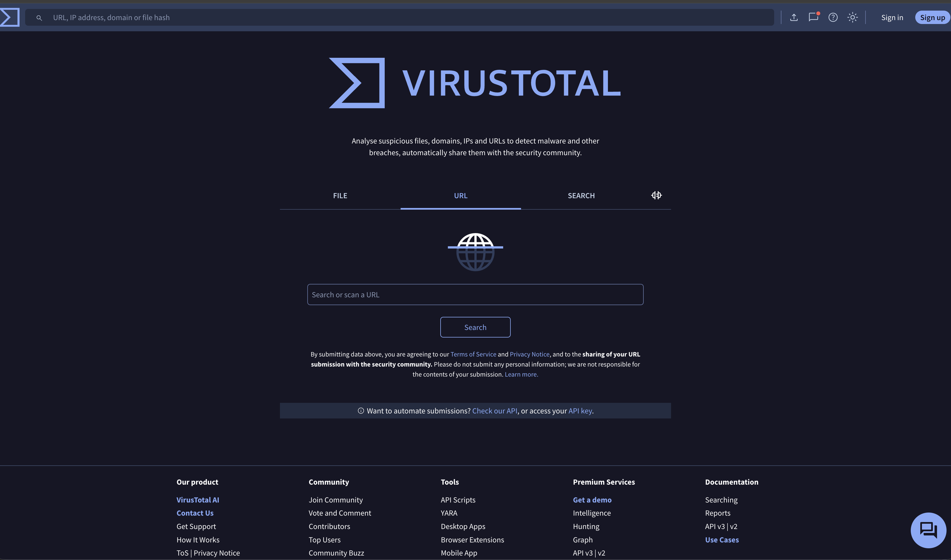Open the notifications chat icon

click(814, 17)
